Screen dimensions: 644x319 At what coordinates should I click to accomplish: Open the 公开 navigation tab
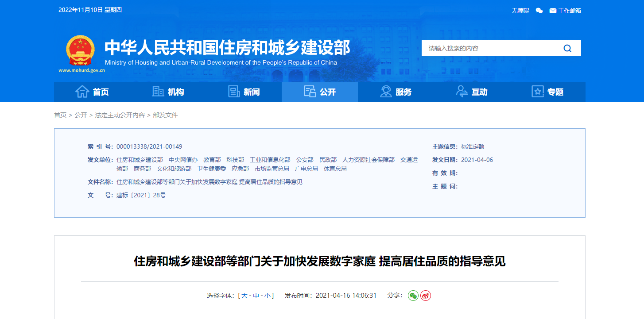pos(320,92)
